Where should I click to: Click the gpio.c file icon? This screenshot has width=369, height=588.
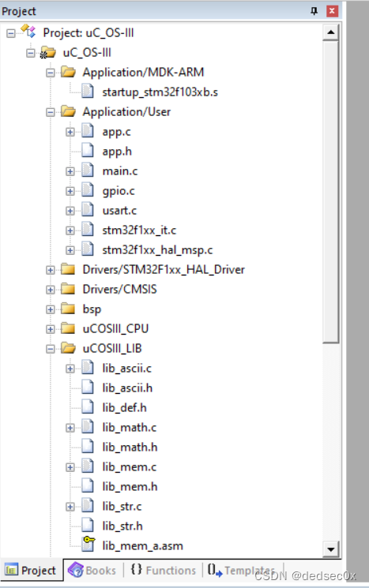[x=88, y=190]
